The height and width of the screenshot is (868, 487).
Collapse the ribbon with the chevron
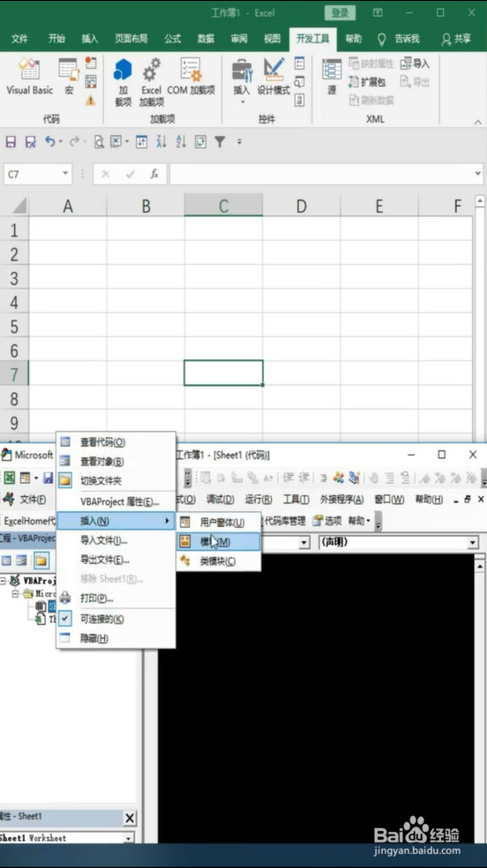[x=478, y=122]
